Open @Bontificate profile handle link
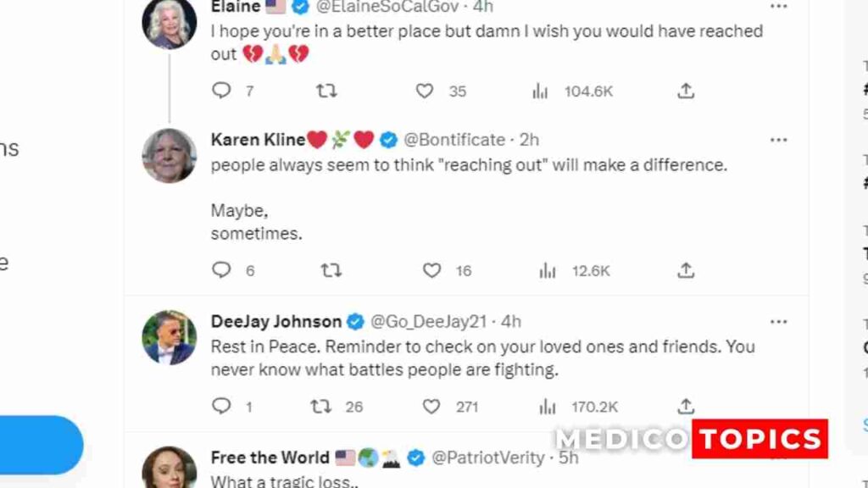Screen dimensions: 868x488 tap(454, 140)
